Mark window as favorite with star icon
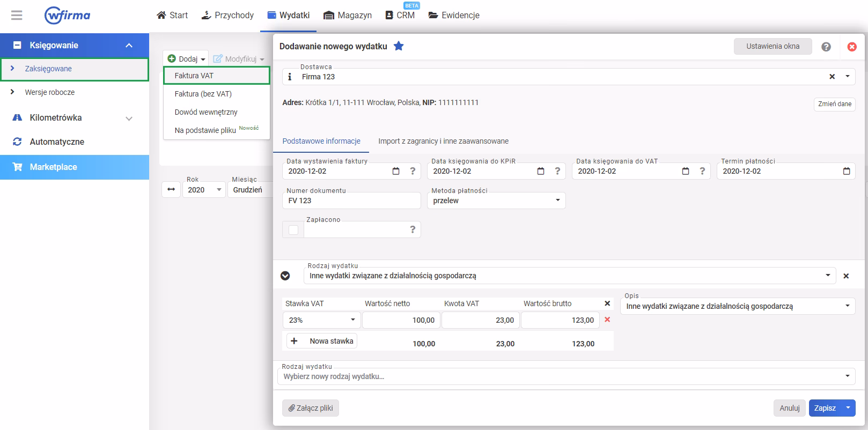This screenshot has width=868, height=430. (x=399, y=46)
